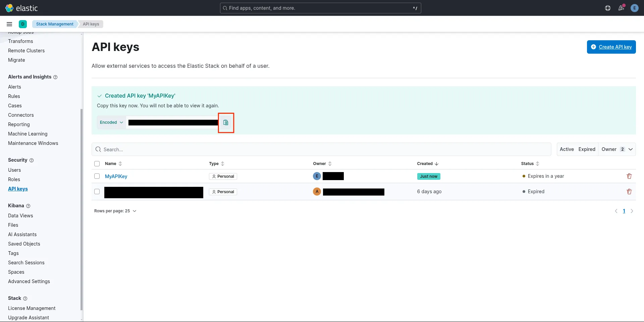Open the MyAPIKey name link
Viewport: 644px width, 322px height.
coord(116,176)
